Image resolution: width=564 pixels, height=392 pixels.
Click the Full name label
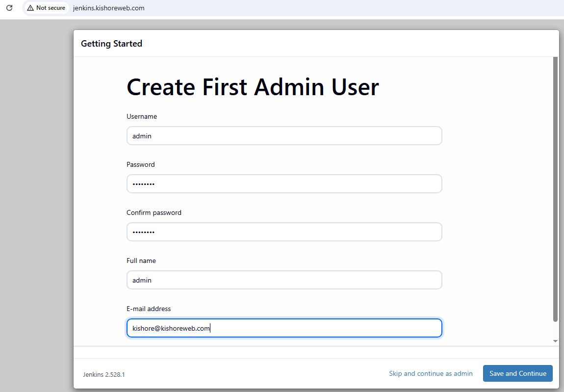(141, 261)
